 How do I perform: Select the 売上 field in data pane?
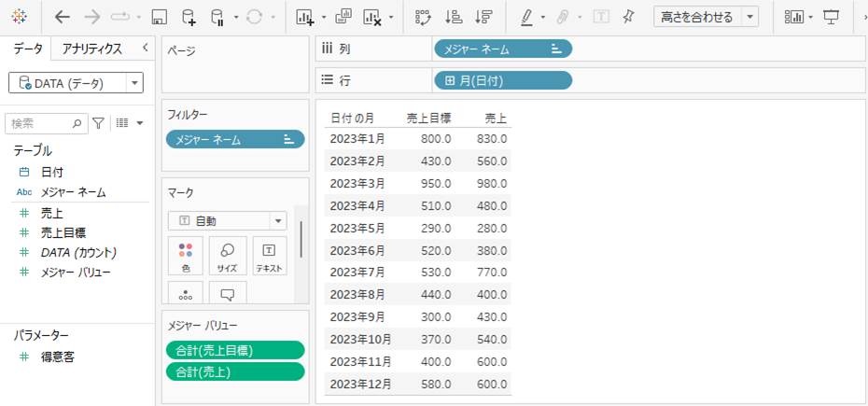pyautogui.click(x=51, y=213)
